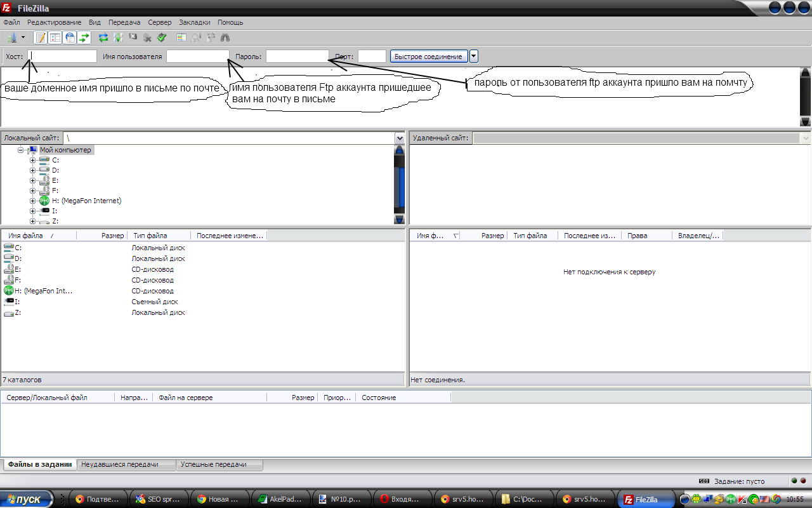Refresh the file and folder lists

click(x=103, y=37)
